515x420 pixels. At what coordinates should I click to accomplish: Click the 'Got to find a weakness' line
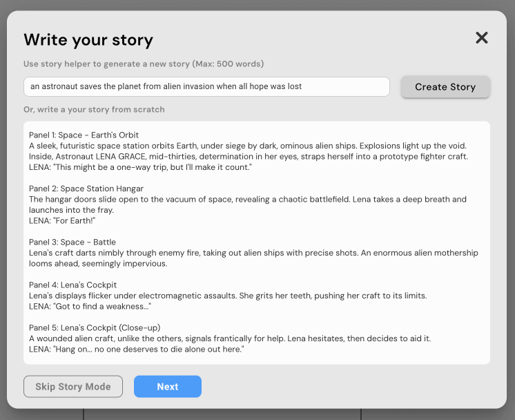pyautogui.click(x=90, y=306)
